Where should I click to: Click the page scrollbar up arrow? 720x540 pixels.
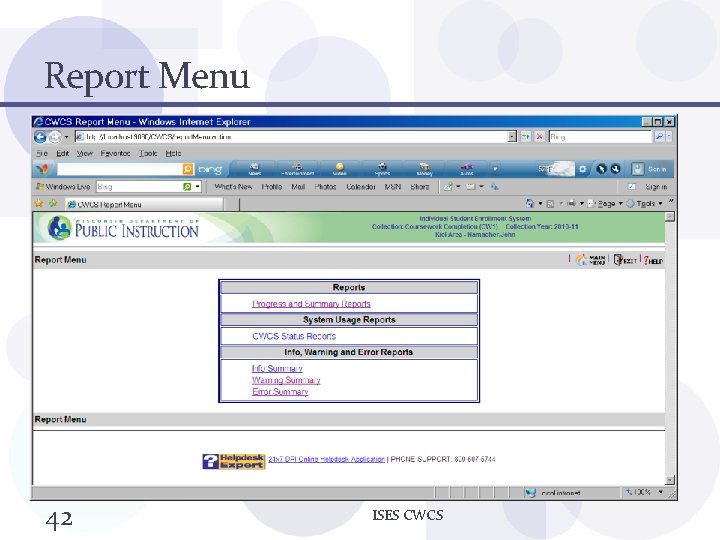pos(670,216)
